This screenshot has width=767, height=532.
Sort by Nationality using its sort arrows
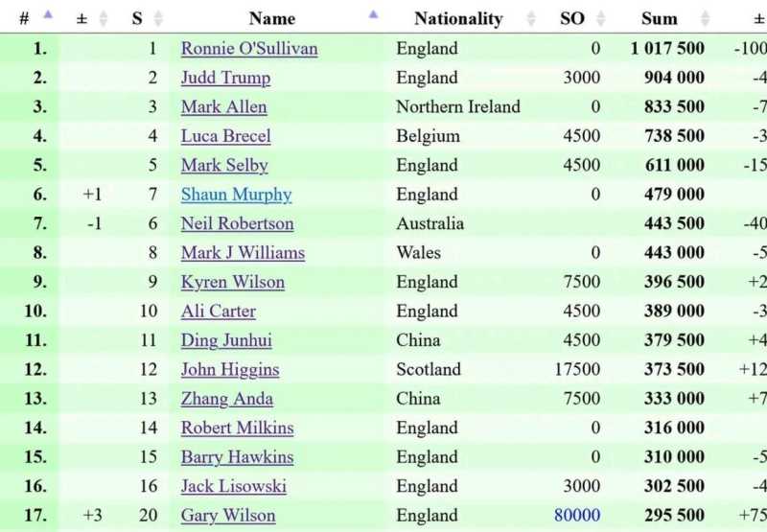tap(531, 18)
